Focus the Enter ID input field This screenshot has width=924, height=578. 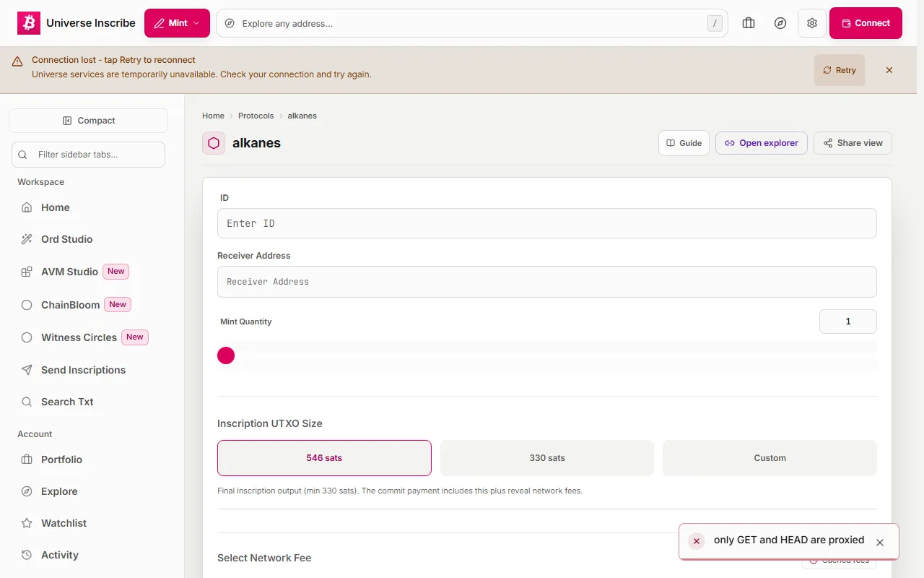click(x=547, y=223)
